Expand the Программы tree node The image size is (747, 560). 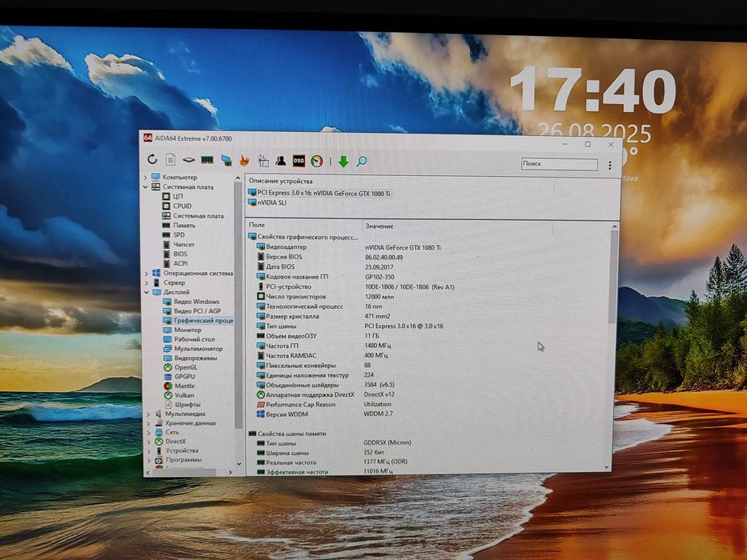tap(149, 461)
